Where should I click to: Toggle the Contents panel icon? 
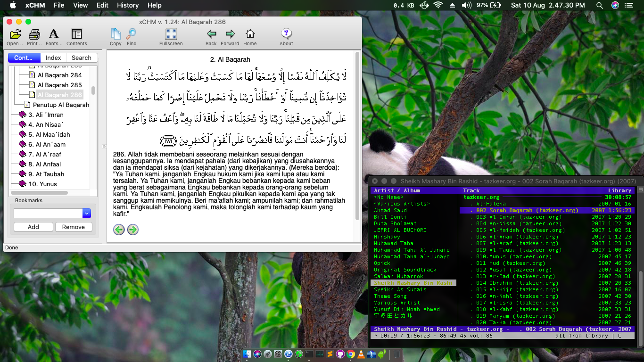[76, 34]
